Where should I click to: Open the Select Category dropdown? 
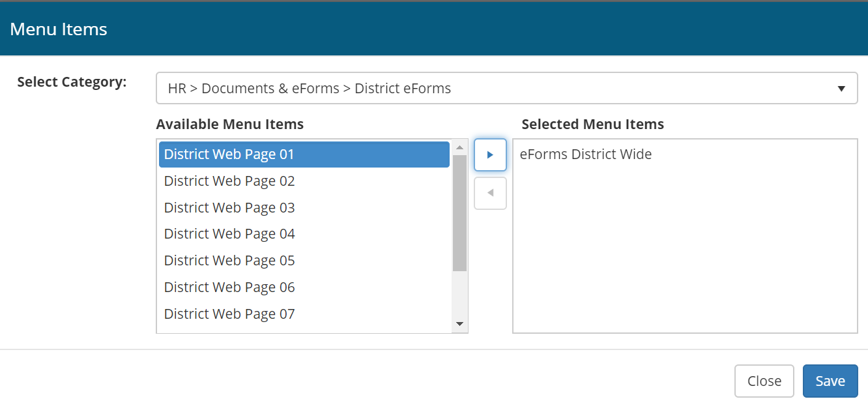[506, 88]
